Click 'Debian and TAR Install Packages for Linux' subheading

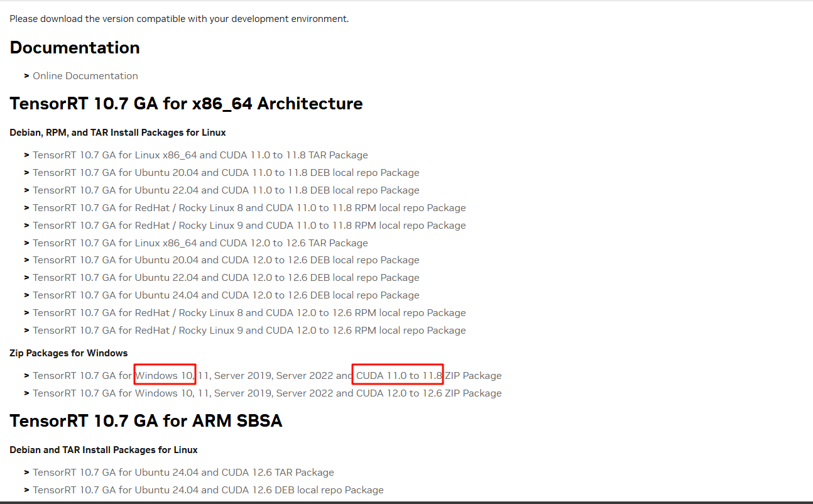coord(104,450)
